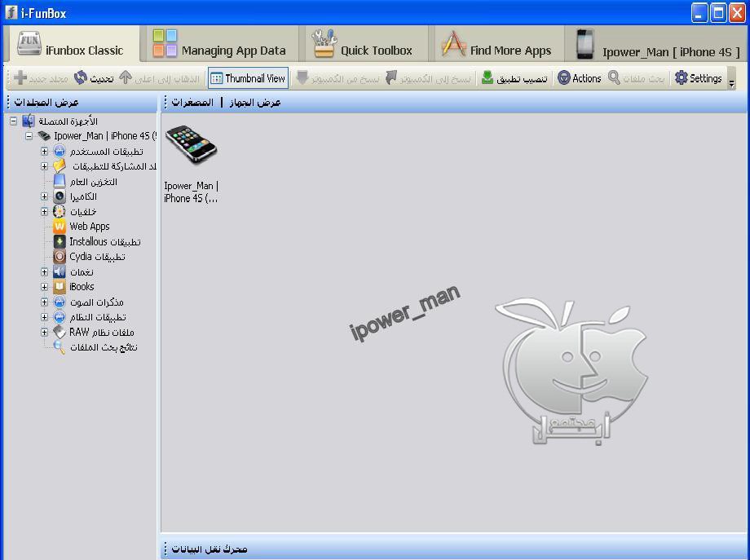750x560 pixels.
Task: Select the file search results icon
Action: (60, 347)
